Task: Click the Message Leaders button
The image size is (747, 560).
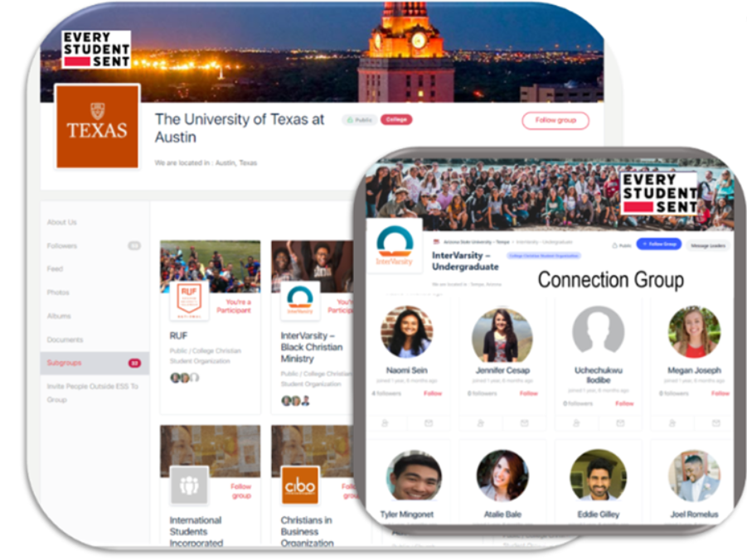Action: pyautogui.click(x=707, y=244)
